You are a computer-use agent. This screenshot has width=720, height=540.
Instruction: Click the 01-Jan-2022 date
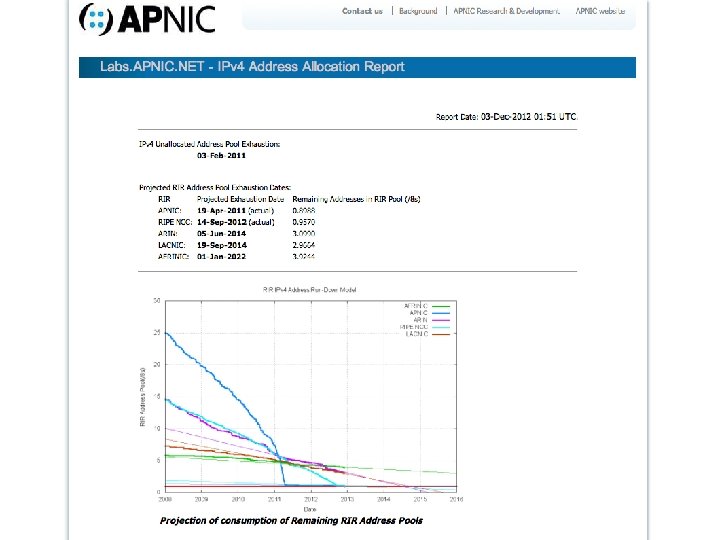pyautogui.click(x=221, y=257)
